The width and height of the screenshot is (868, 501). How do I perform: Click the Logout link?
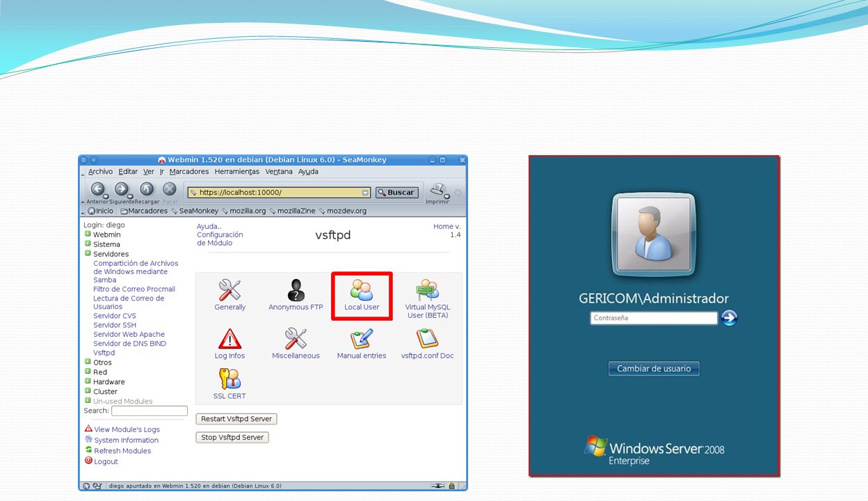click(x=106, y=461)
